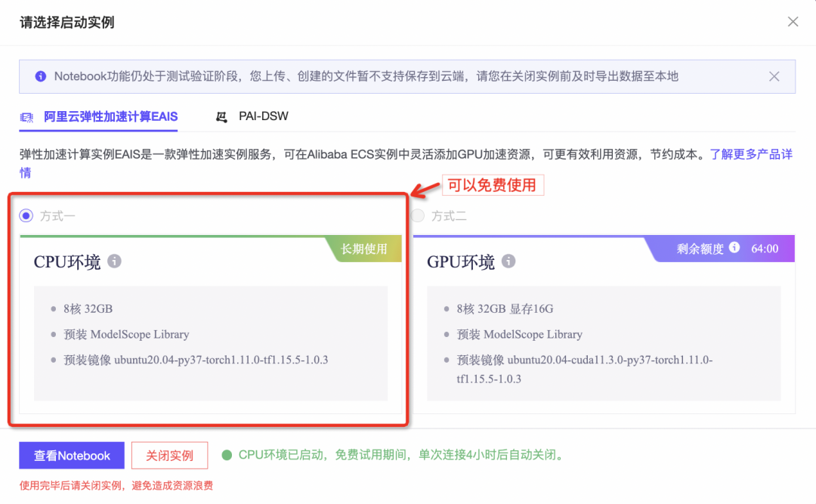Click the 关闭实例 button
Viewport: 816px width, 504px height.
point(170,455)
